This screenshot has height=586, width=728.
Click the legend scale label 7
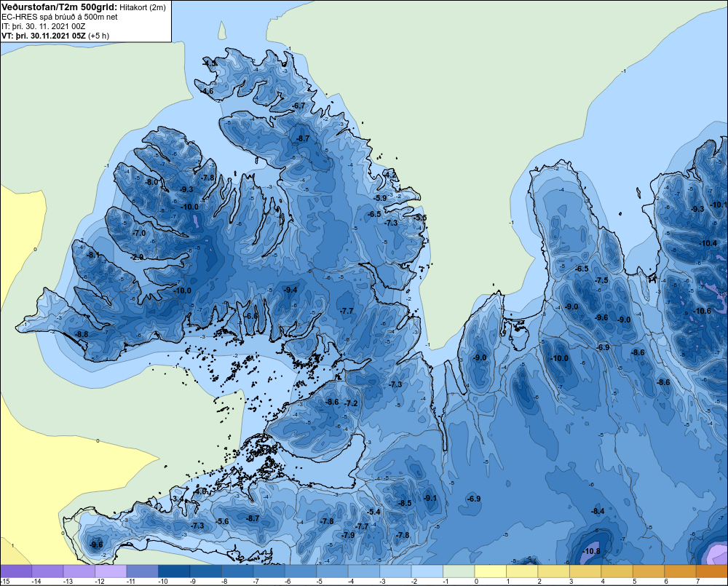698,582
